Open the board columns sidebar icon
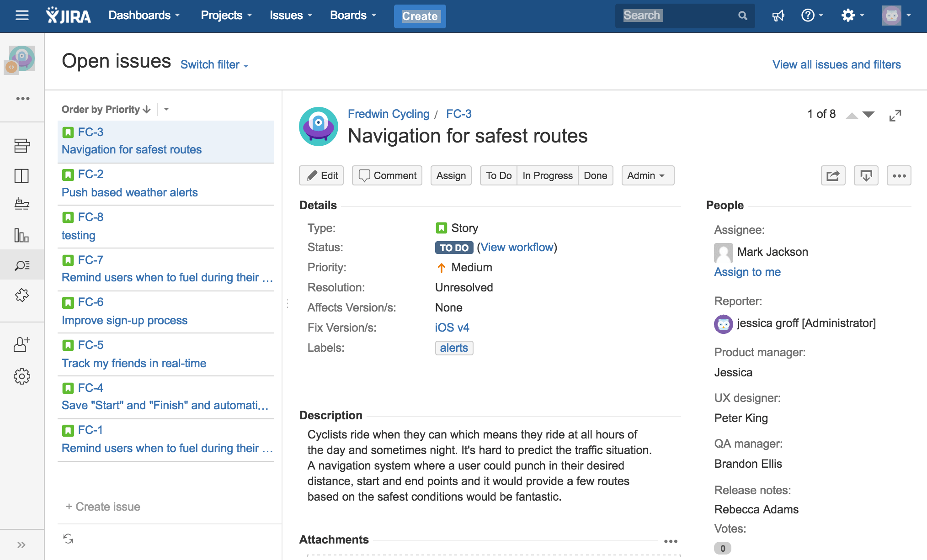Image resolution: width=927 pixels, height=560 pixels. click(21, 176)
